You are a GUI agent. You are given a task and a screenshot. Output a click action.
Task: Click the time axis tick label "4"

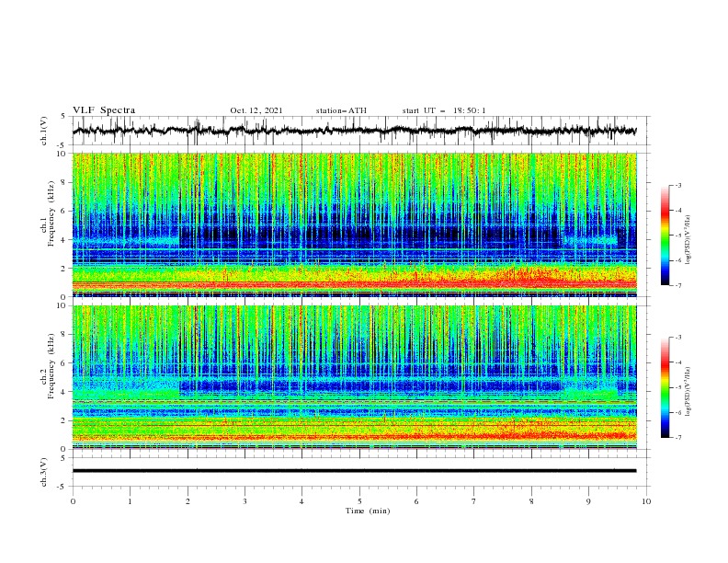[301, 501]
